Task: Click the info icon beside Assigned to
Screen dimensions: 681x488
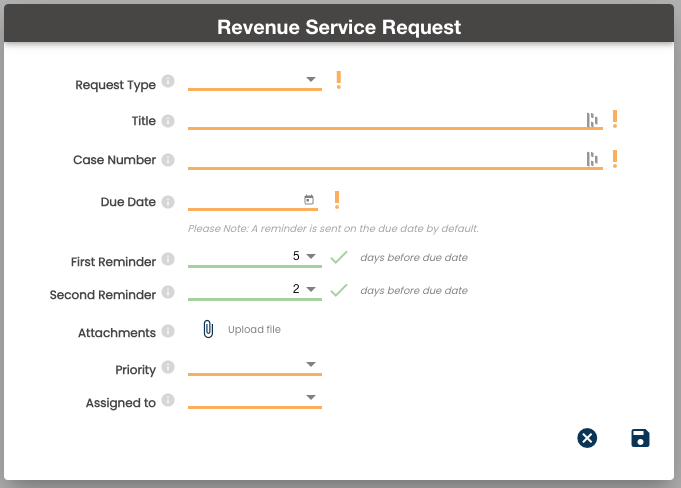Action: [x=168, y=400]
